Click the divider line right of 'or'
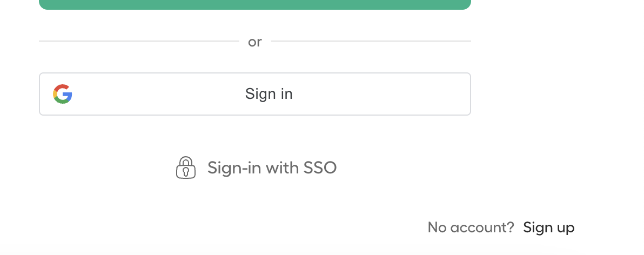The width and height of the screenshot is (644, 255). pyautogui.click(x=371, y=41)
